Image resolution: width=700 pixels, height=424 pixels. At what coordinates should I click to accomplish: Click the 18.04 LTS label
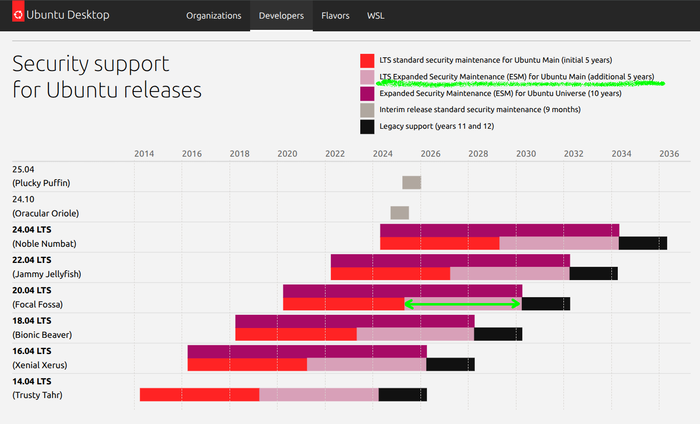tap(32, 321)
